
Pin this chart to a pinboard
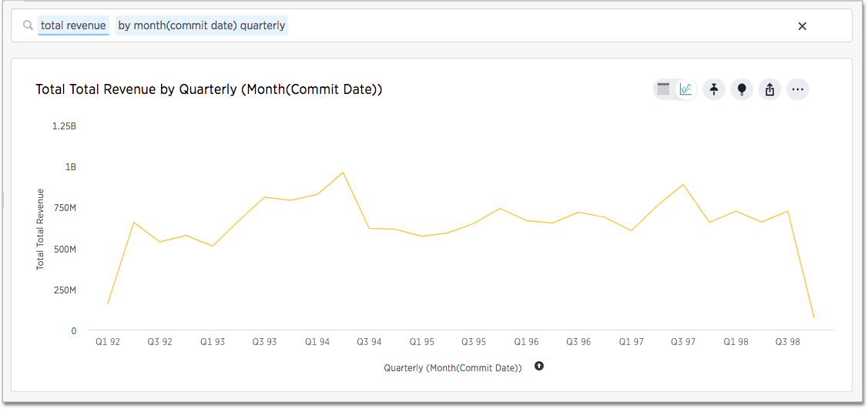tap(714, 89)
